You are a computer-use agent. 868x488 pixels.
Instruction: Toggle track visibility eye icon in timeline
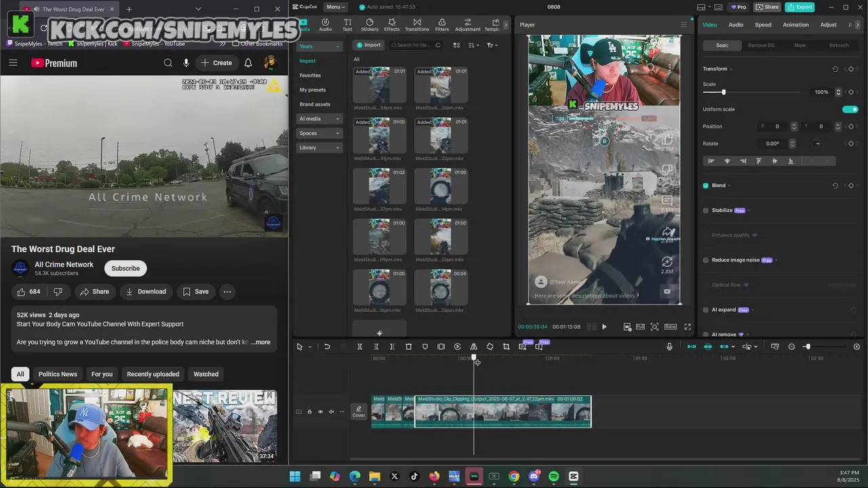click(321, 411)
